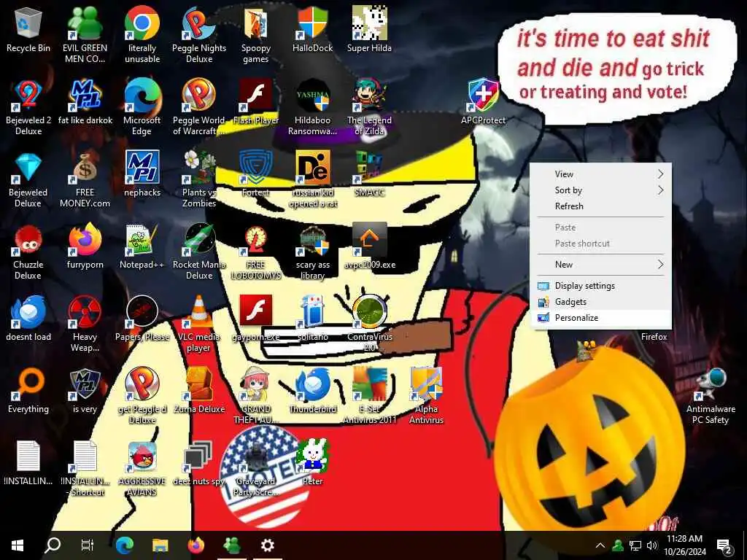
Task: Open the Windows Start button
Action: pyautogui.click(x=18, y=545)
